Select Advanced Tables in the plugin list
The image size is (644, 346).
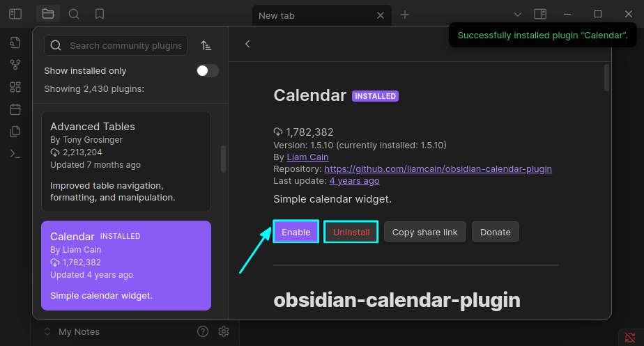point(125,161)
